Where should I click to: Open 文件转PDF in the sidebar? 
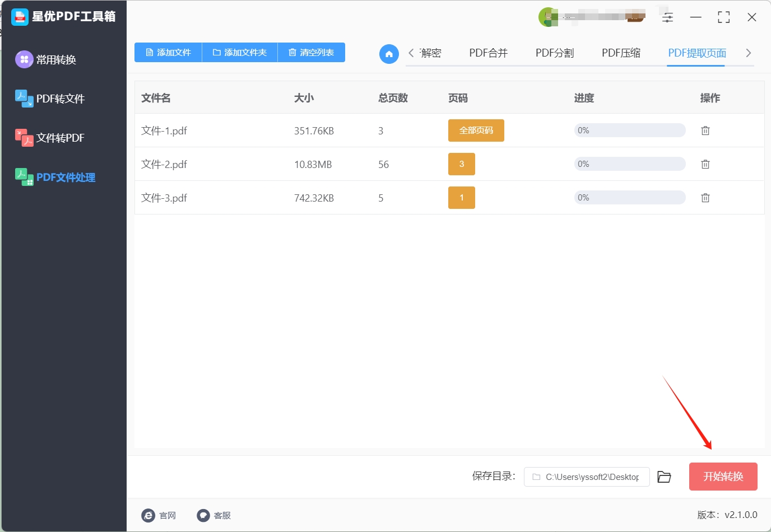click(50, 138)
